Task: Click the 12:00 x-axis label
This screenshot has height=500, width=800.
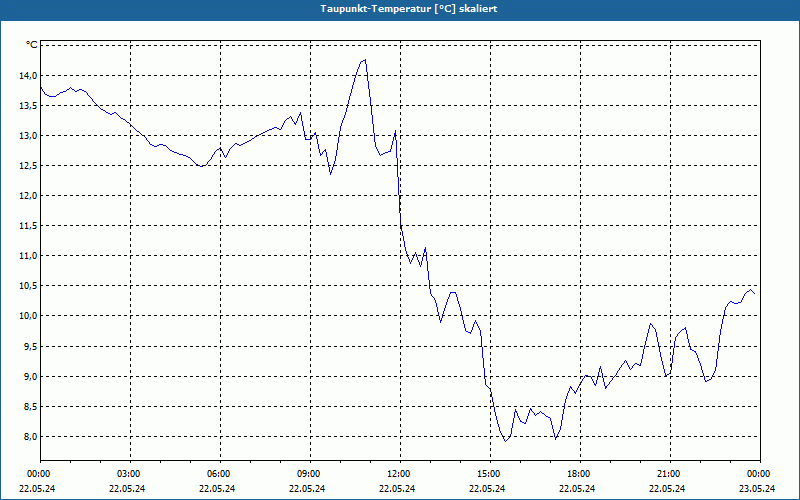Action: pos(398,474)
